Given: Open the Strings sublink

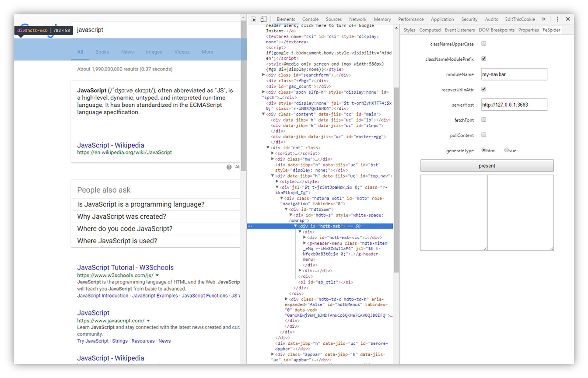Looking at the screenshot, I should [x=120, y=341].
